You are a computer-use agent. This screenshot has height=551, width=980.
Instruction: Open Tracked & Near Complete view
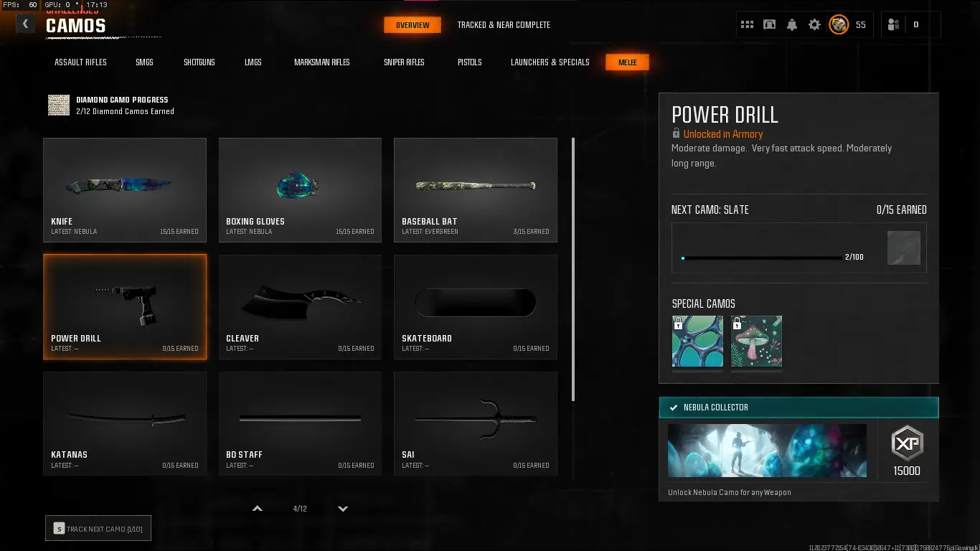coord(504,25)
